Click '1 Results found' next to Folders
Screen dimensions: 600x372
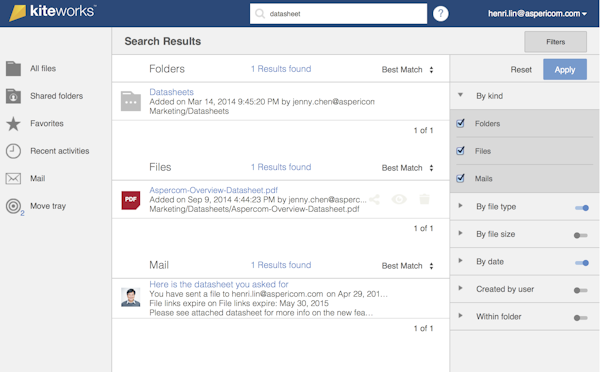[281, 69]
